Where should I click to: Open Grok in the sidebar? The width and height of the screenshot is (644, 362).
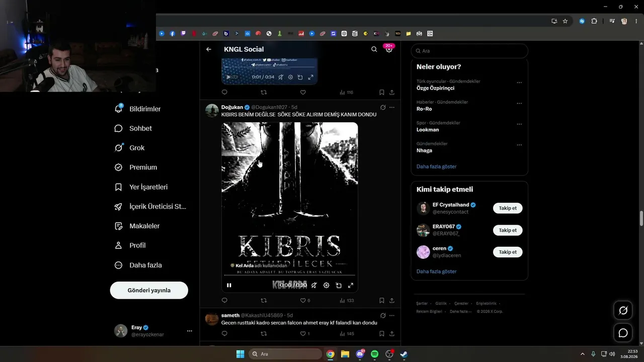(130, 148)
